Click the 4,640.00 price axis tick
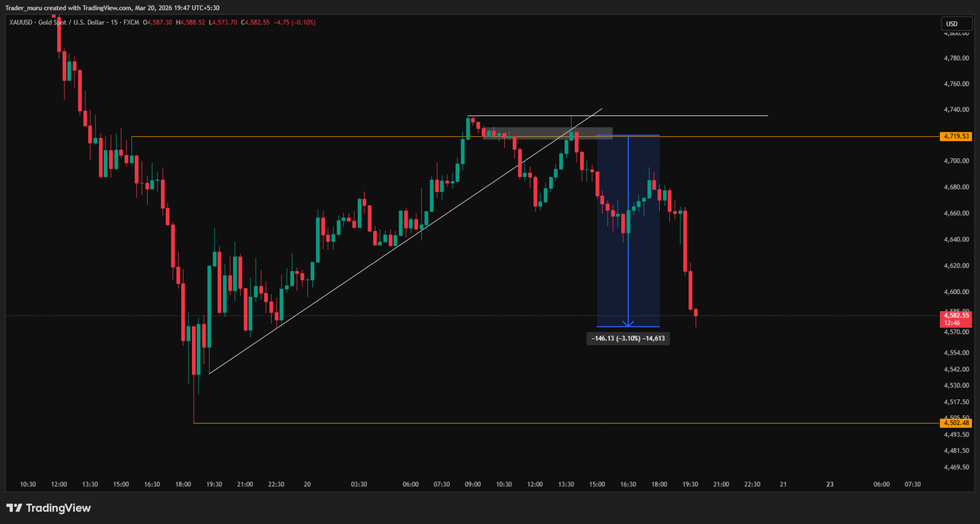The image size is (980, 524). (x=955, y=240)
